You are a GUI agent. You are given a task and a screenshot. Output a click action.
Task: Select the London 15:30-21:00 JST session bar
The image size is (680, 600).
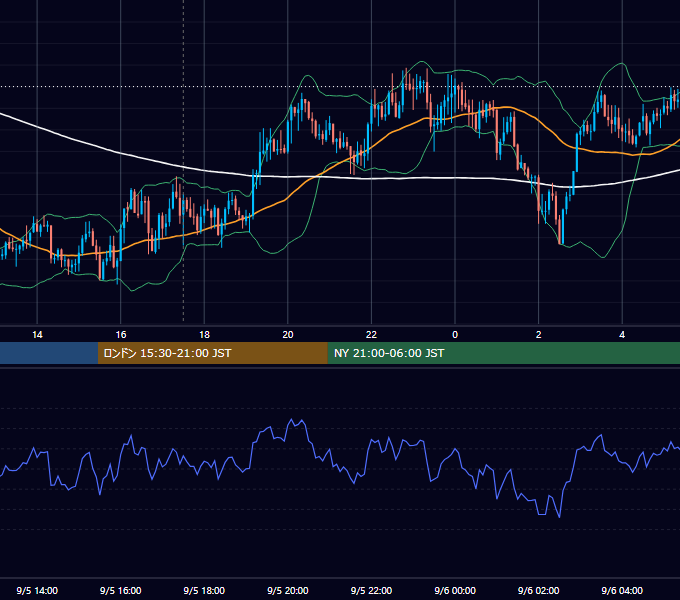(212, 353)
